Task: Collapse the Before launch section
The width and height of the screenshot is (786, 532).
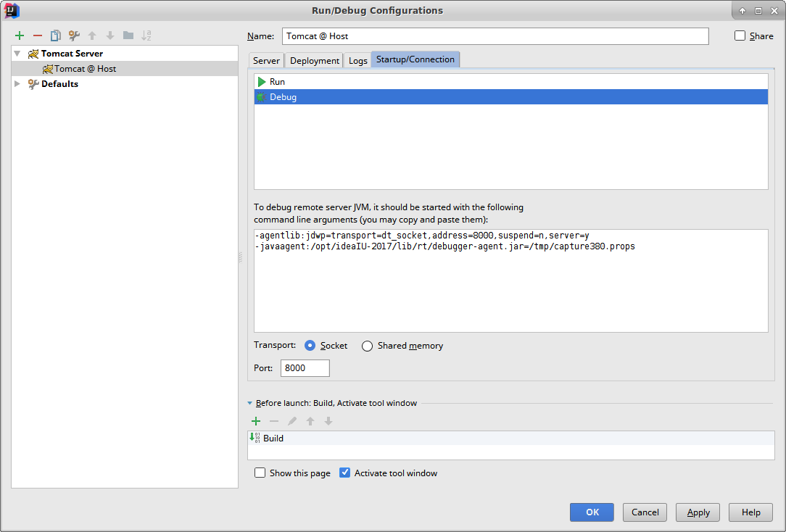Action: tap(250, 403)
